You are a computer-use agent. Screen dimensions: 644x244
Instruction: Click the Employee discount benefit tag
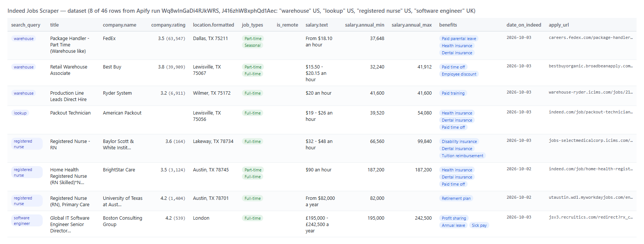[459, 74]
